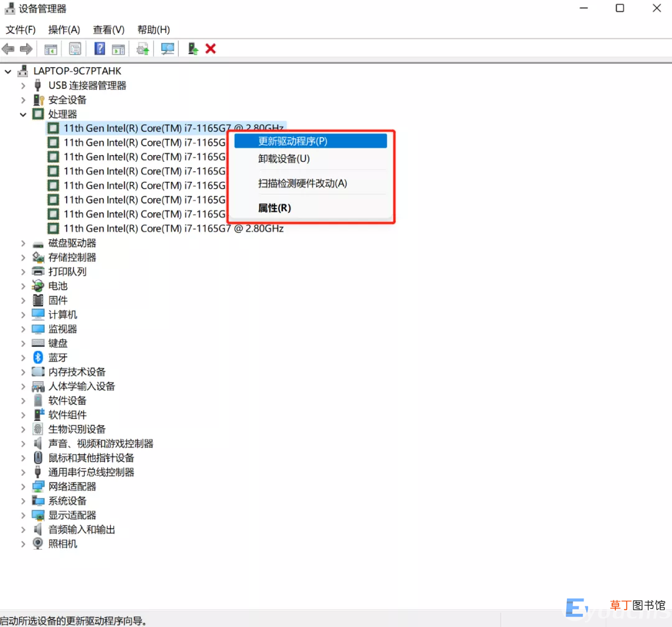Select the 安全设备 icon
Viewport: 672px width, 627px height.
[x=39, y=100]
